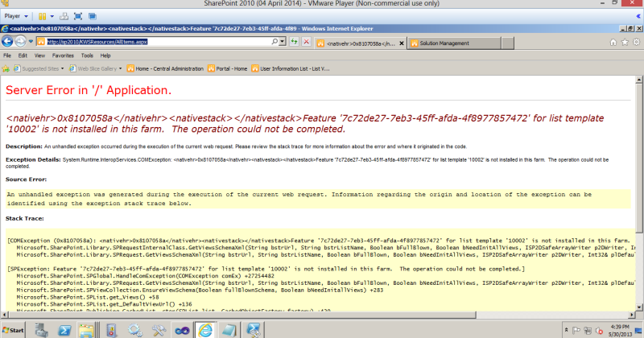The height and width of the screenshot is (338, 644).
Task: Open Suggested Sites in favorites bar
Action: coord(36,68)
